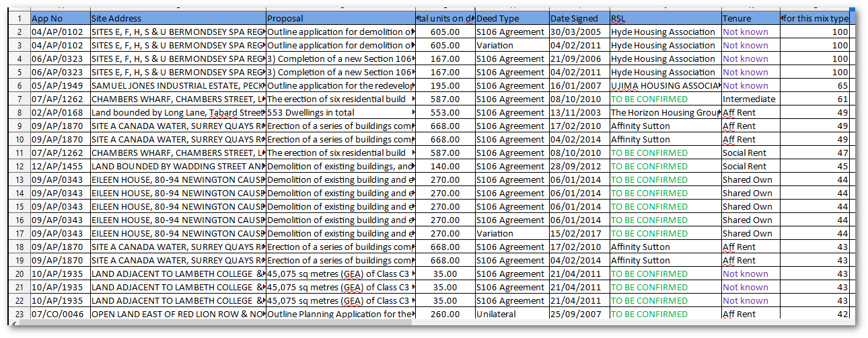
Task: Select date signed 28/09/2012 cell
Action: [x=579, y=167]
